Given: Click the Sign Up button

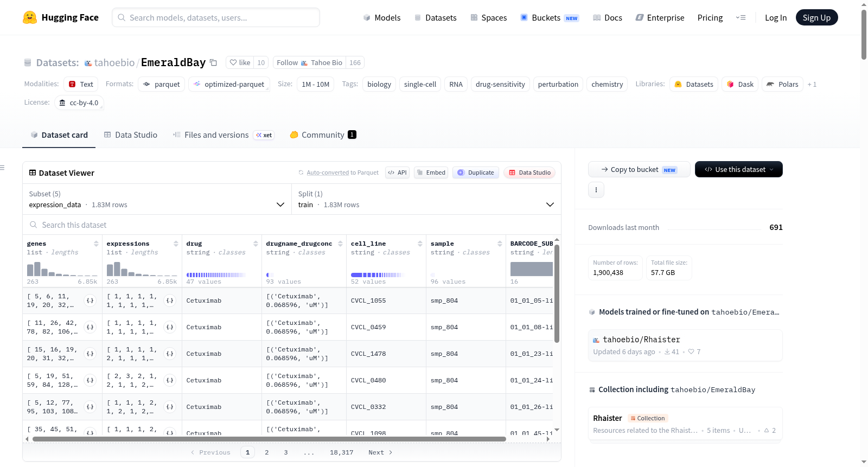Looking at the screenshot, I should (x=816, y=17).
